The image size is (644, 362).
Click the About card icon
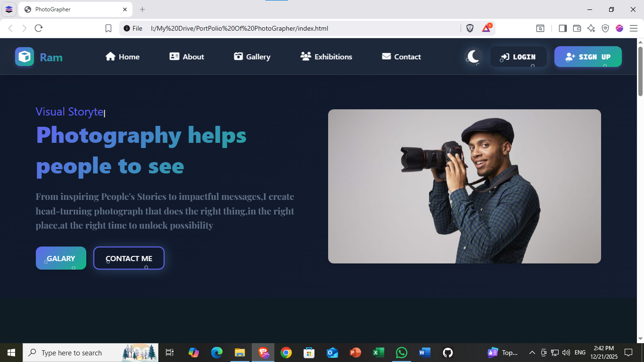174,57
